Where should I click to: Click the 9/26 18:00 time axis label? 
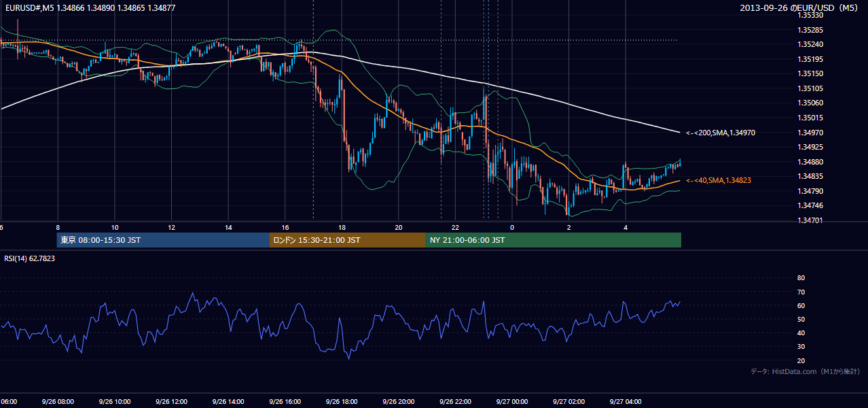tap(342, 401)
